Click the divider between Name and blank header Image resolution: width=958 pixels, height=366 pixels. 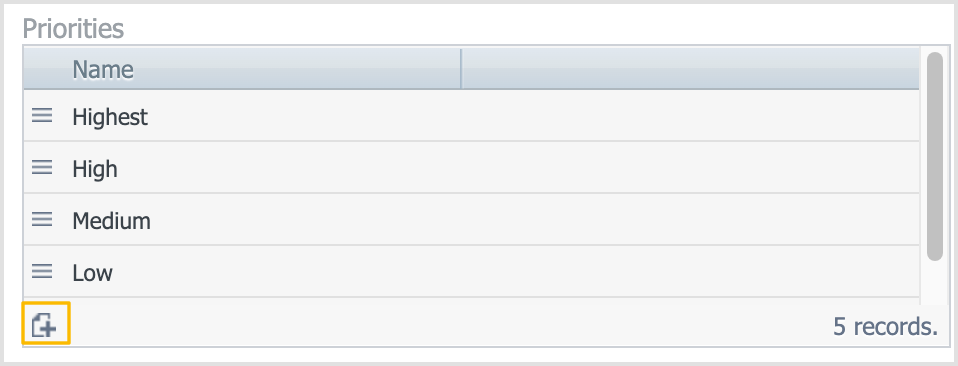(461, 69)
